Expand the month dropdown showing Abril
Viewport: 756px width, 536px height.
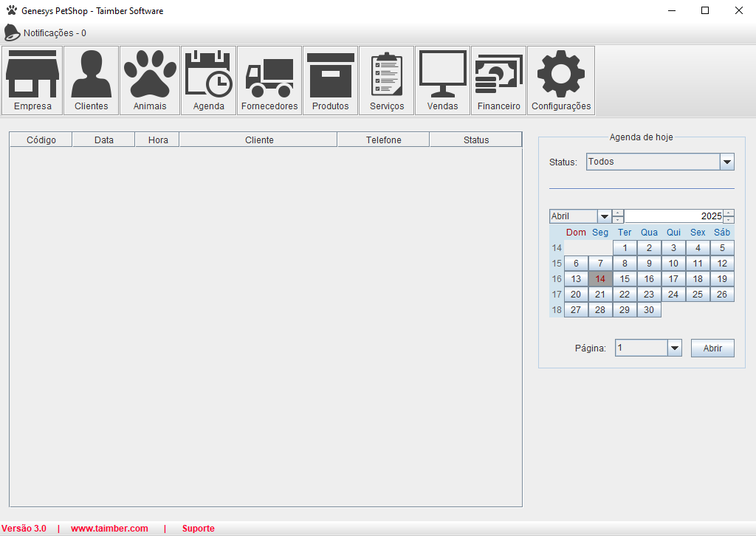point(605,216)
